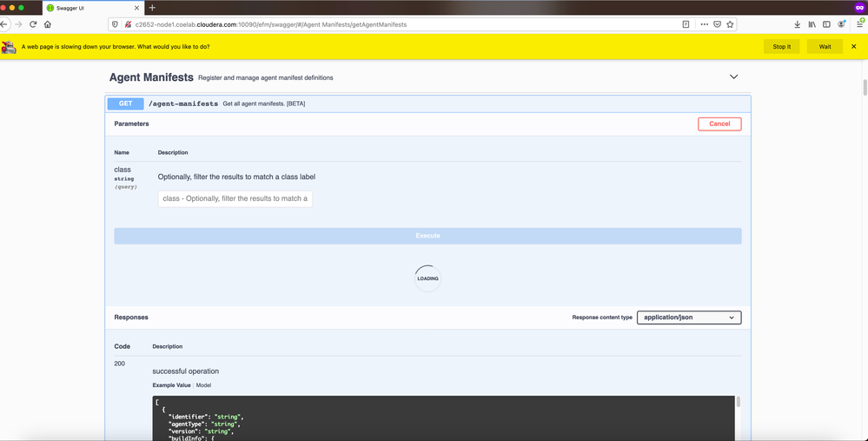Click the 200 response code text
Screen dimensions: 868x441
(120, 364)
